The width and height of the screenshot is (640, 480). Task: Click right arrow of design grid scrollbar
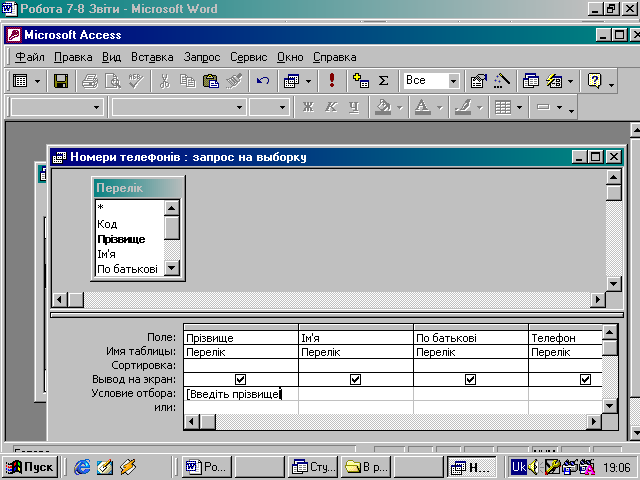click(593, 421)
